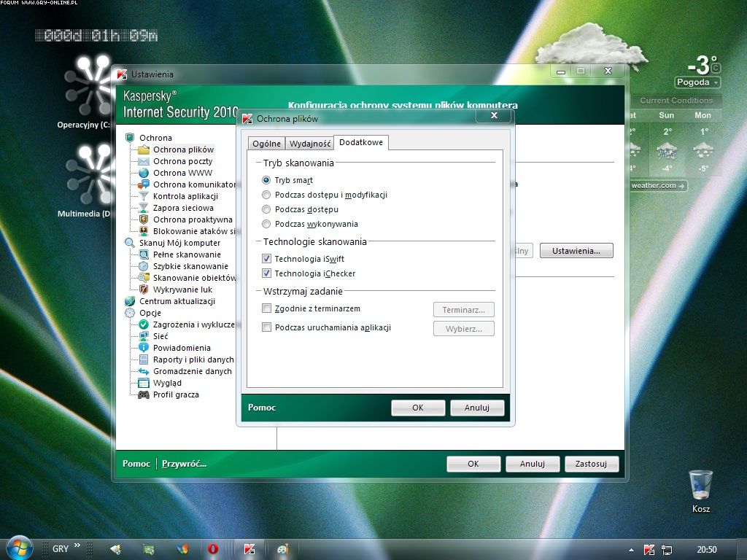Viewport: 747px width, 560px height.
Task: Choose the Podczas wykonywania radio option
Action: tap(266, 224)
